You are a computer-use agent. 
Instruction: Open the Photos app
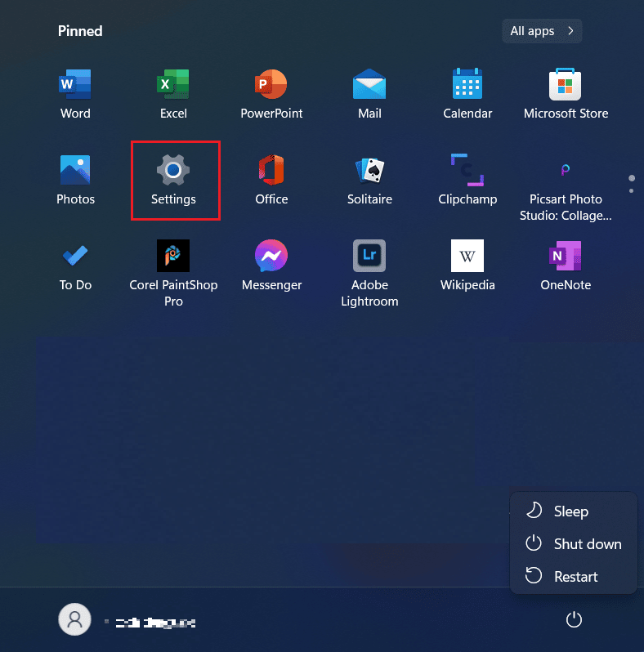coord(75,180)
